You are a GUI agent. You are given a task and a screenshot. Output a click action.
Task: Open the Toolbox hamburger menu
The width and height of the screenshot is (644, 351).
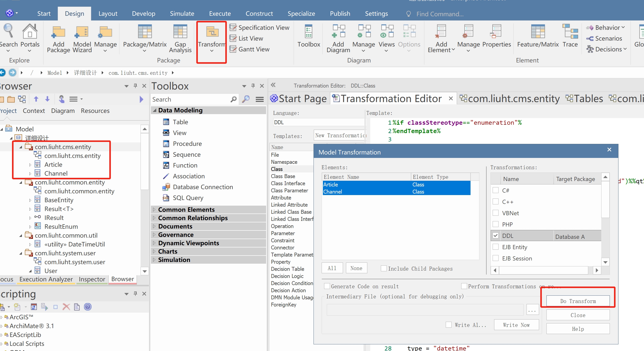click(x=259, y=99)
